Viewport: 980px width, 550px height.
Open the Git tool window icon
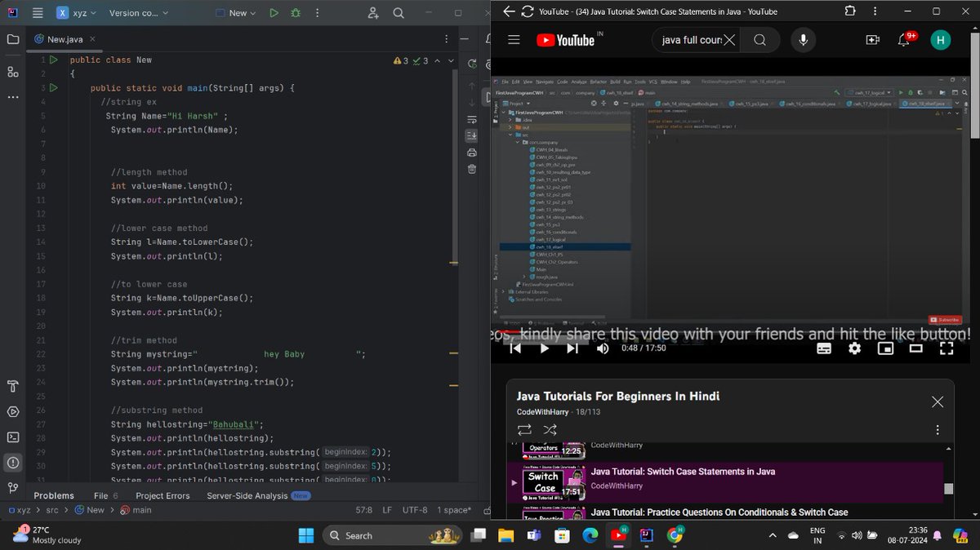(x=13, y=488)
